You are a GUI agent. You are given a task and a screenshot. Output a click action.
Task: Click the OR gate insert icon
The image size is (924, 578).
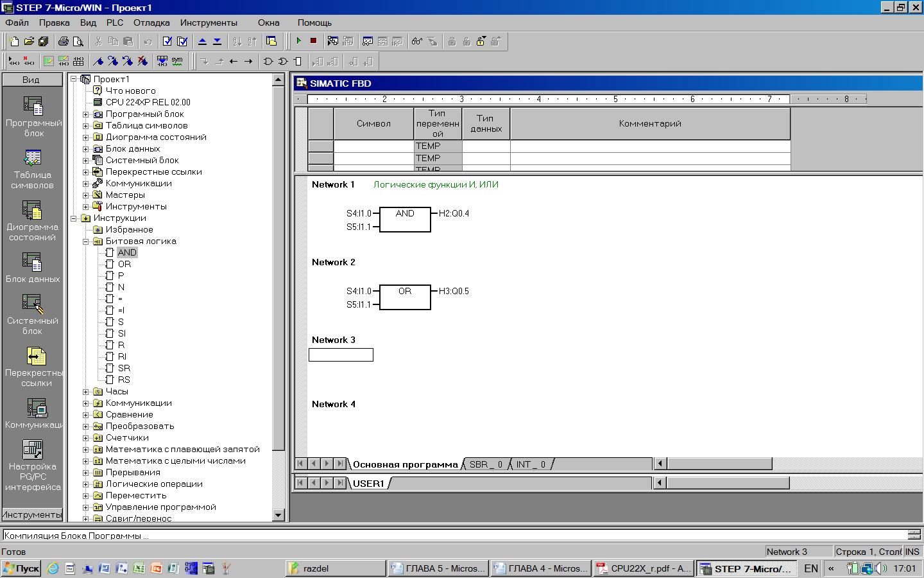pyautogui.click(x=283, y=61)
